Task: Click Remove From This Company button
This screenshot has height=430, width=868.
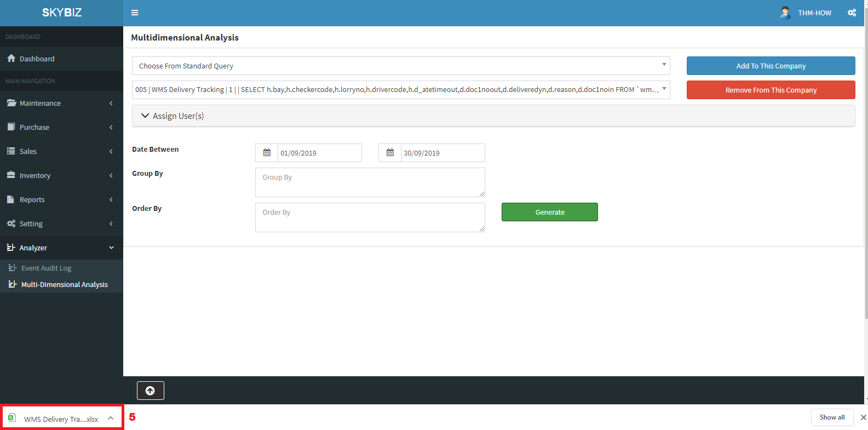Action: [771, 90]
